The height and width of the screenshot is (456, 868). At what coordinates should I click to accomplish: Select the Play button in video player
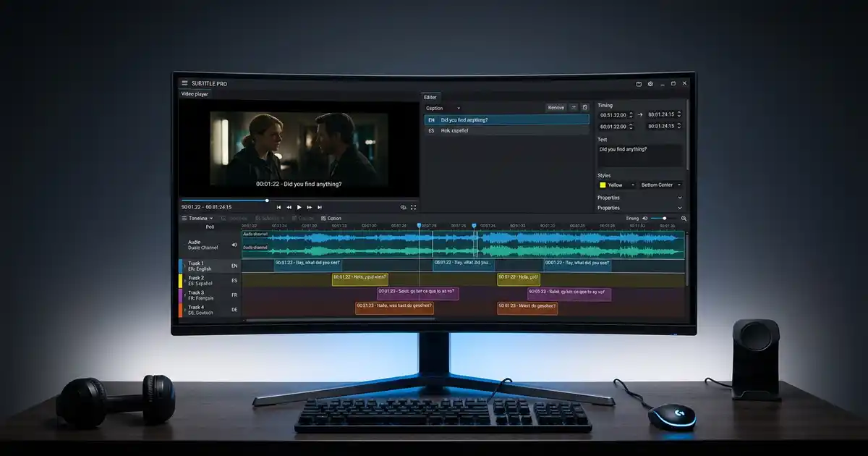coord(299,208)
